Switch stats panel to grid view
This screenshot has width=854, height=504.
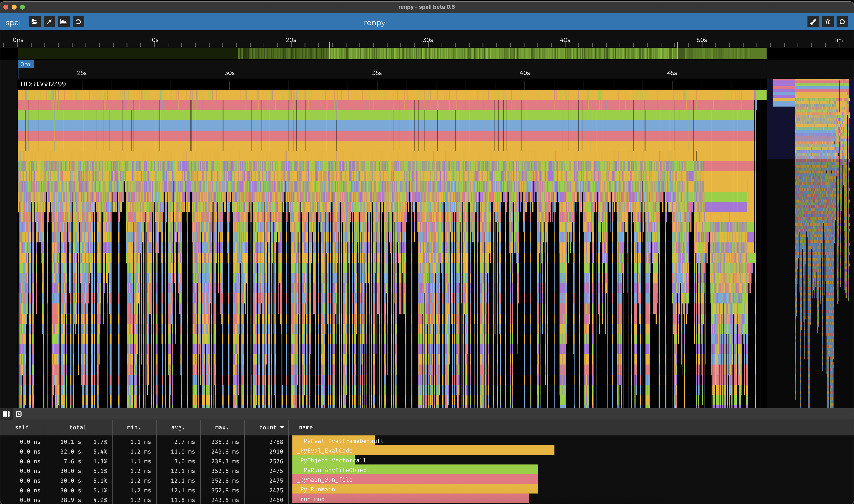(x=6, y=414)
